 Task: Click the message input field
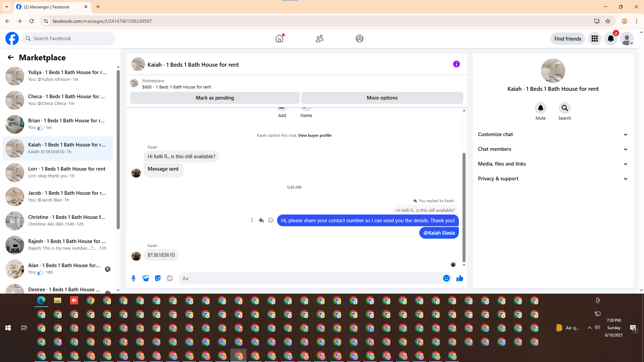point(310,278)
